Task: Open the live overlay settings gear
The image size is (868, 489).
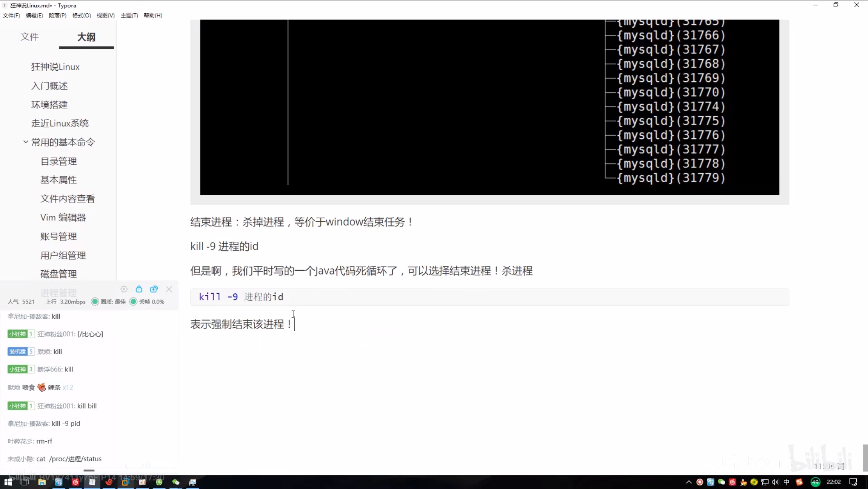Action: point(124,289)
